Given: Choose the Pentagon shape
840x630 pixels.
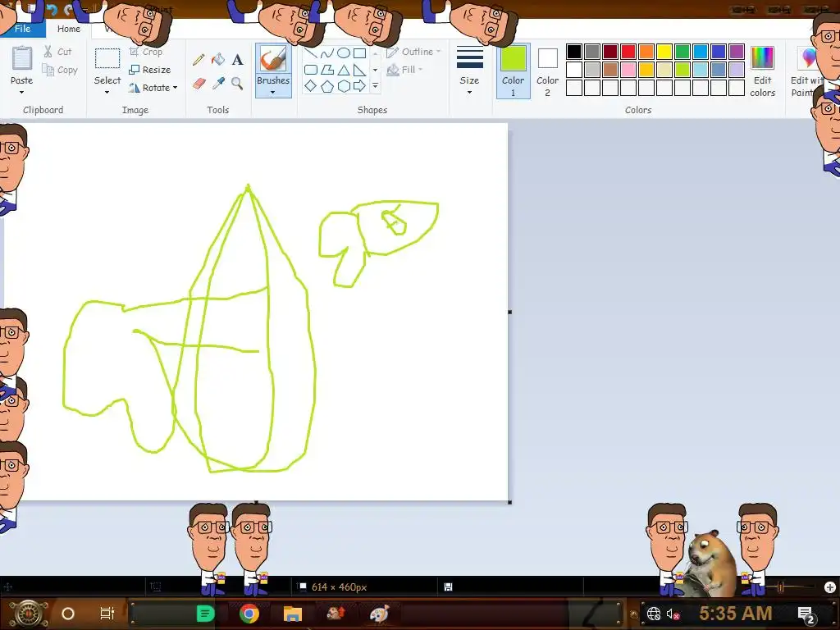Looking at the screenshot, I should pyautogui.click(x=327, y=85).
